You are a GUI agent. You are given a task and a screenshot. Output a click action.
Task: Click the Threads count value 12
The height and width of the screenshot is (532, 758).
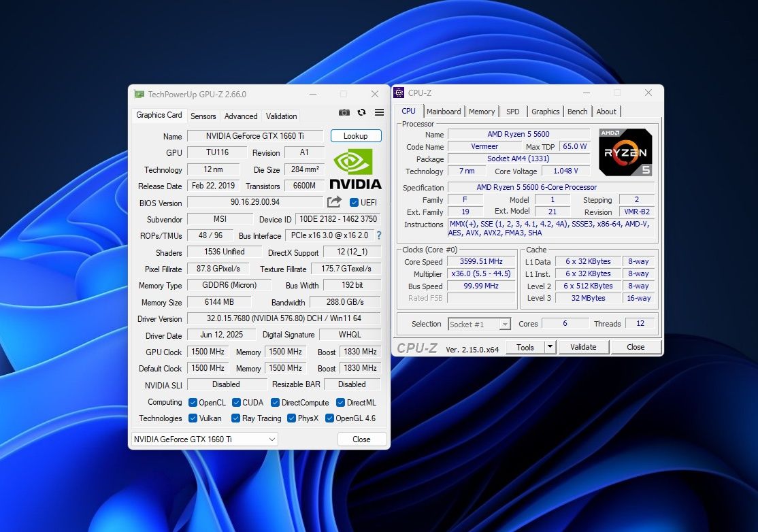pyautogui.click(x=640, y=323)
